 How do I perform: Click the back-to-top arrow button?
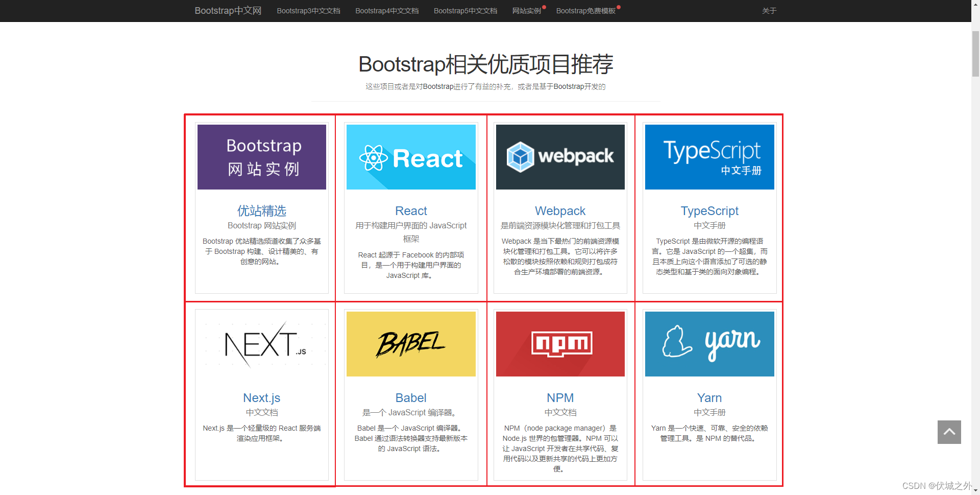949,432
